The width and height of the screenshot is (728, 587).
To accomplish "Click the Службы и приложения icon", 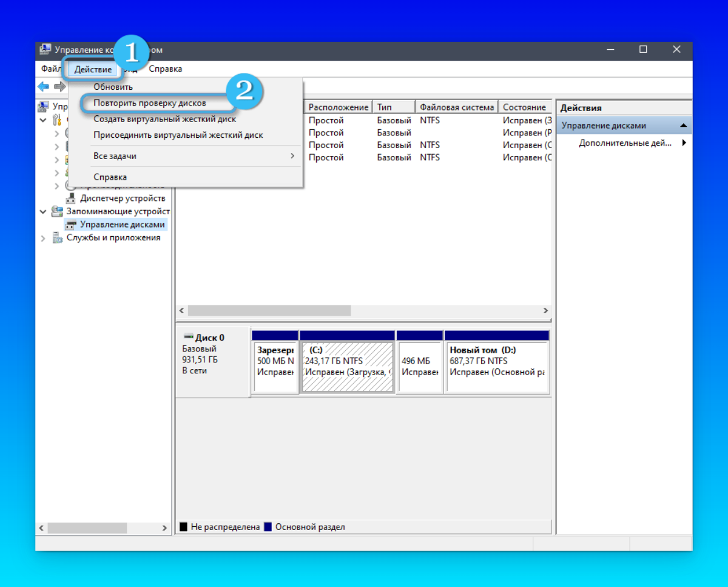I will tap(57, 238).
